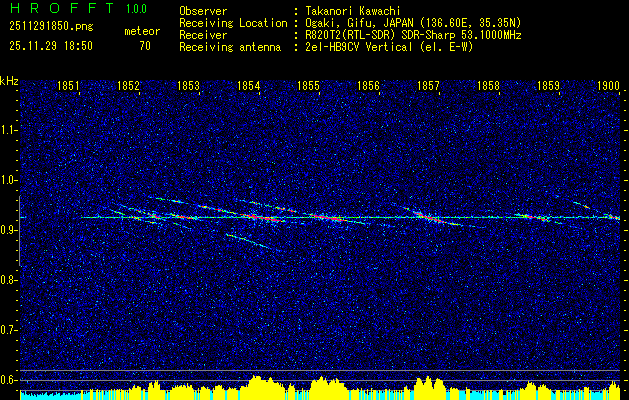
Task: Select the filename 2511291850.png
Action: (x=51, y=27)
